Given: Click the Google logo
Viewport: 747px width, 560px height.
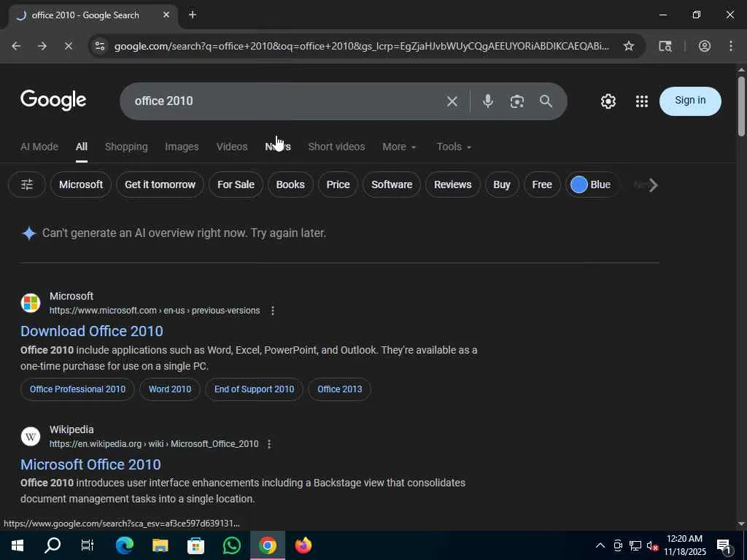Looking at the screenshot, I should pyautogui.click(x=53, y=100).
